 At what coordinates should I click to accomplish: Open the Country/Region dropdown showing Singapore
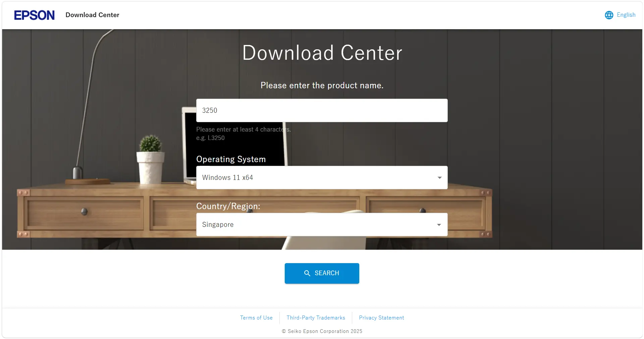coord(322,225)
